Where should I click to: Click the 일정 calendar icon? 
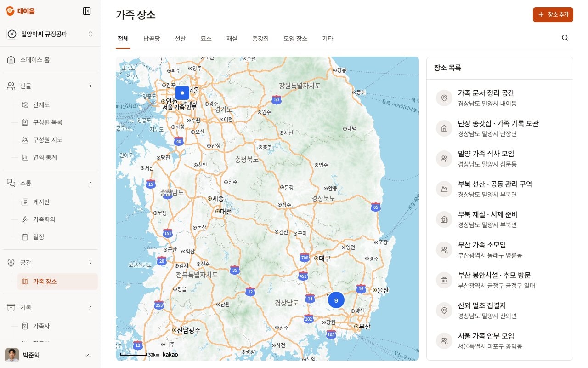coord(25,237)
